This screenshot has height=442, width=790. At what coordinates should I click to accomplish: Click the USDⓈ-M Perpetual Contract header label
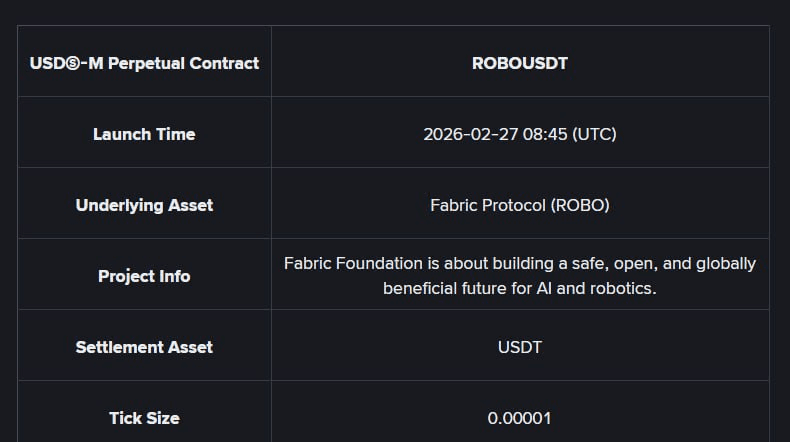click(144, 63)
